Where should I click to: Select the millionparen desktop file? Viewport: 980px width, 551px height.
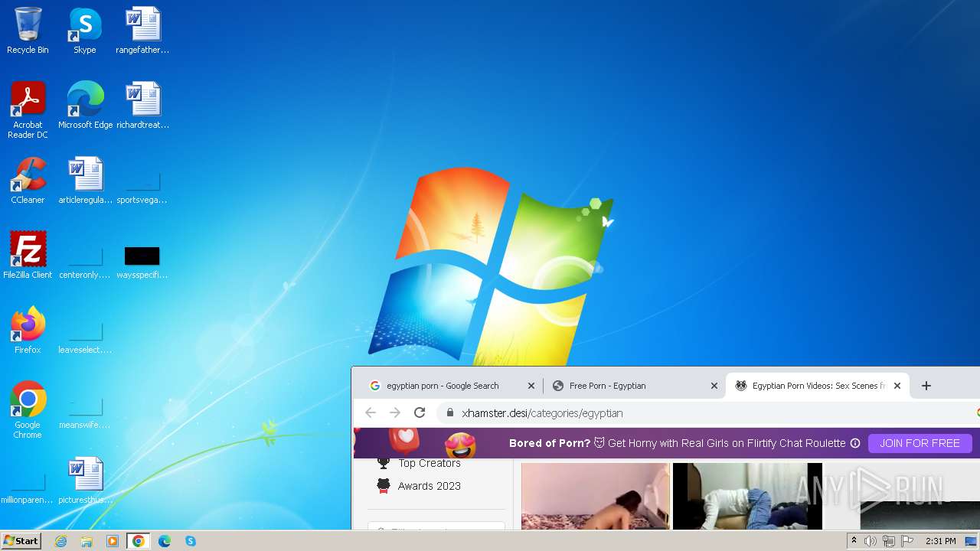(28, 487)
